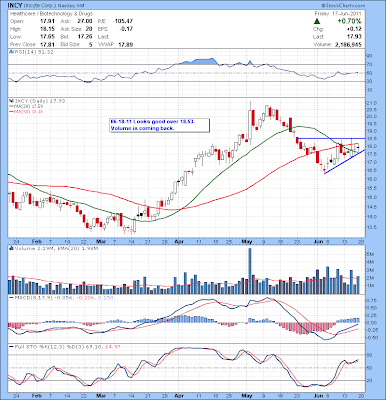The image size is (386, 400).
Task: Click the "May" label on the price chart date axis
Action: (x=247, y=241)
